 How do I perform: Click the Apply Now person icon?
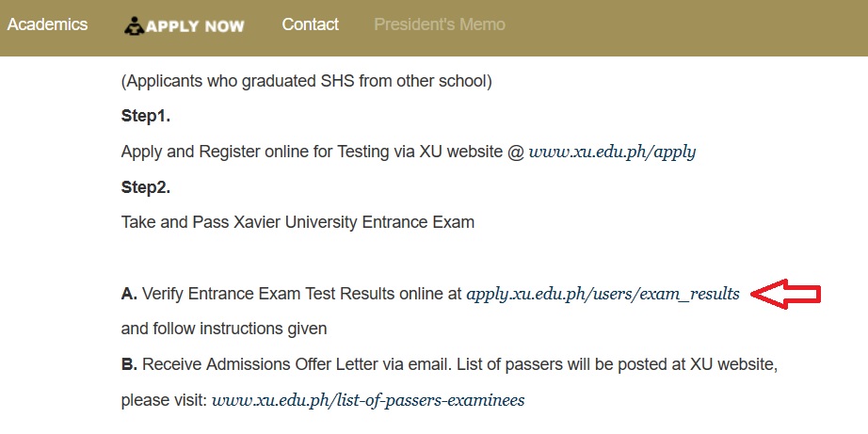134,25
